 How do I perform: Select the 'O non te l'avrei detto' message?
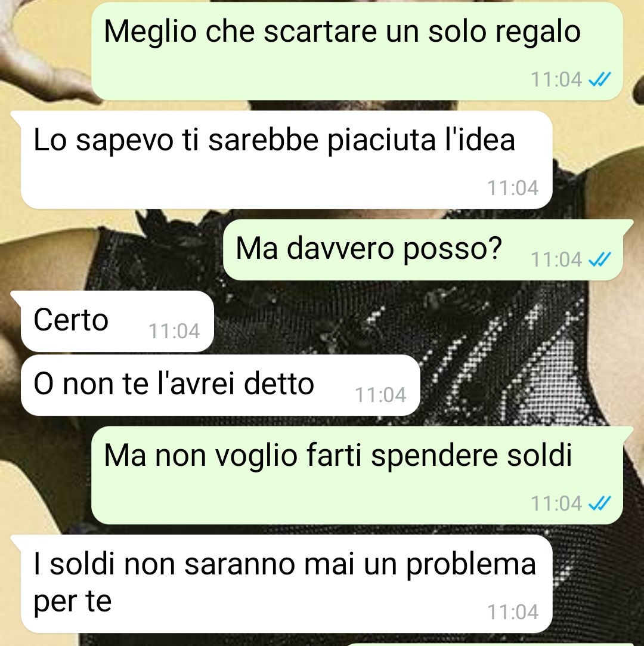pyautogui.click(x=220, y=385)
